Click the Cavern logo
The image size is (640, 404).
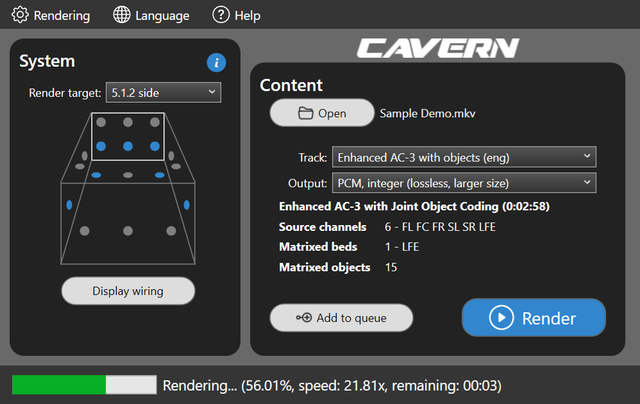(438, 48)
